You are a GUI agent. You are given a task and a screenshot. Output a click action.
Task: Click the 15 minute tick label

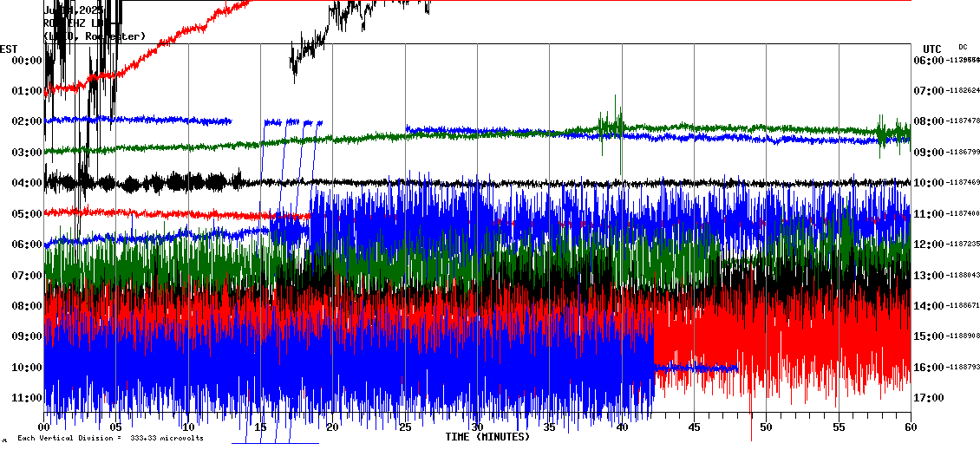coord(260,427)
